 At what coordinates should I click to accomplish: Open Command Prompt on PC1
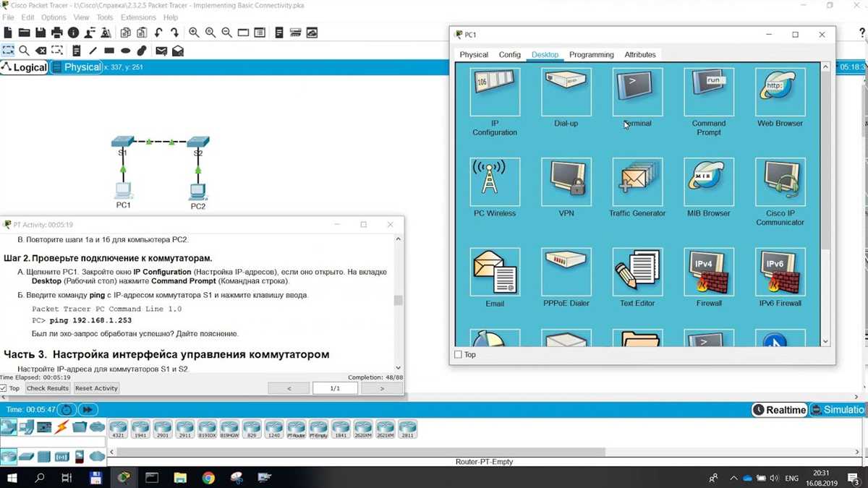[x=709, y=93]
